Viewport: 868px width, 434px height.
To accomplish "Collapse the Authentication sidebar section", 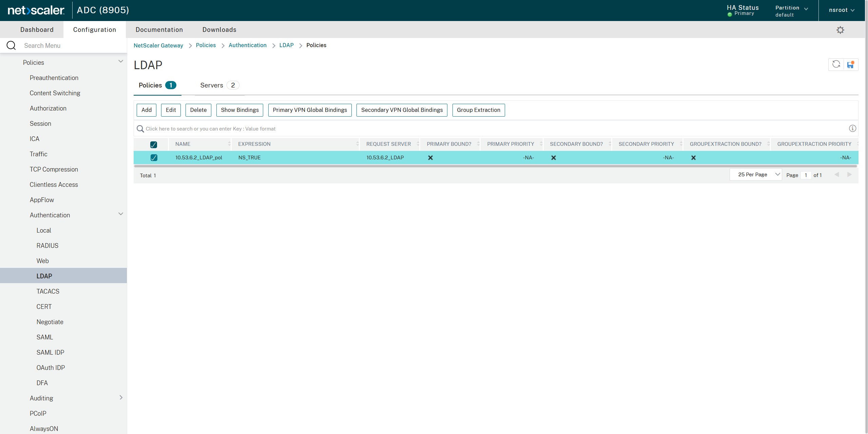I will click(120, 214).
